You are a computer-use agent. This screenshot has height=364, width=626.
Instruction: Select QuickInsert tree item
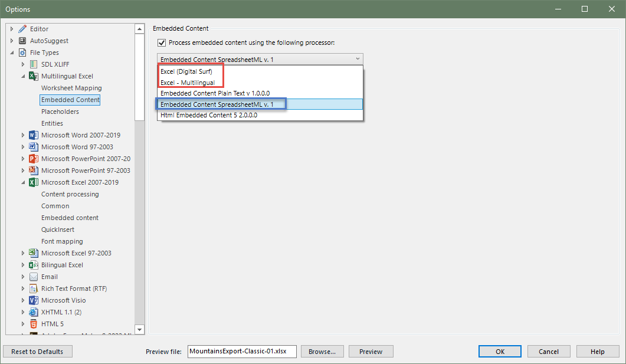[57, 229]
